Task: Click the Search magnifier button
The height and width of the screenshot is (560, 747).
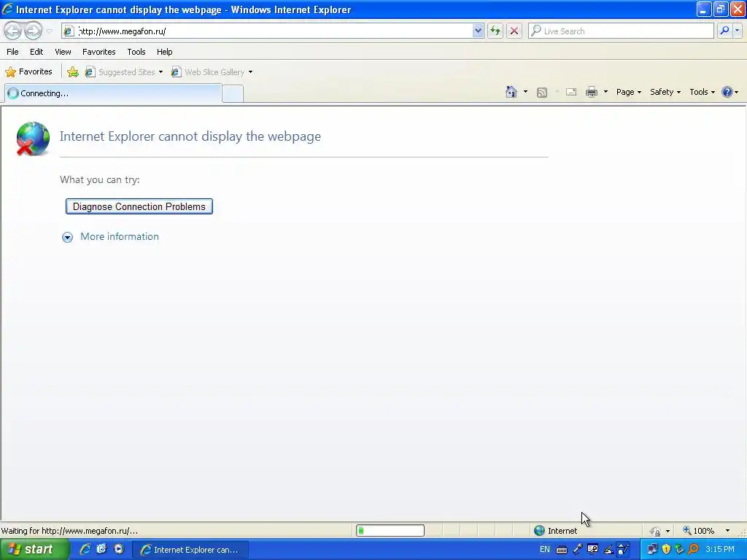Action: (724, 31)
